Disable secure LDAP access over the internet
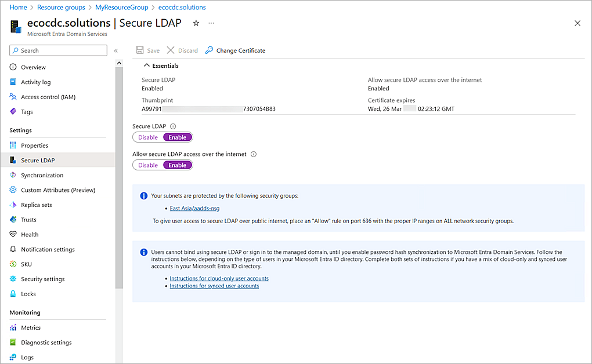Image resolution: width=592 pixels, height=364 pixels. coord(148,165)
